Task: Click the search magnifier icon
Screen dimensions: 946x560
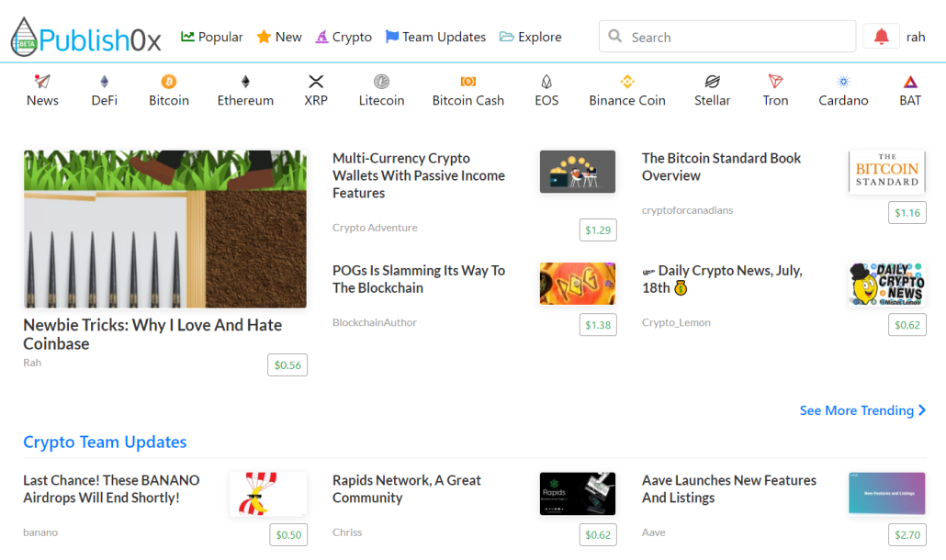Action: (614, 36)
